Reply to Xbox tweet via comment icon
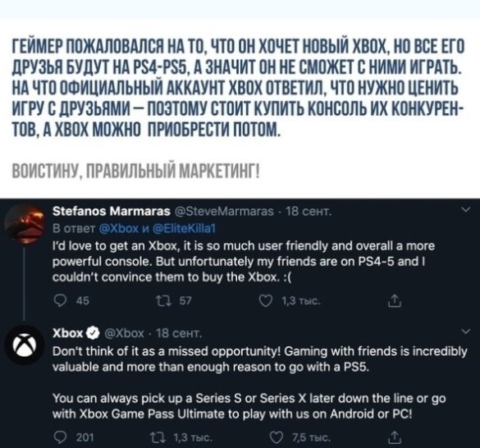 (x=59, y=438)
